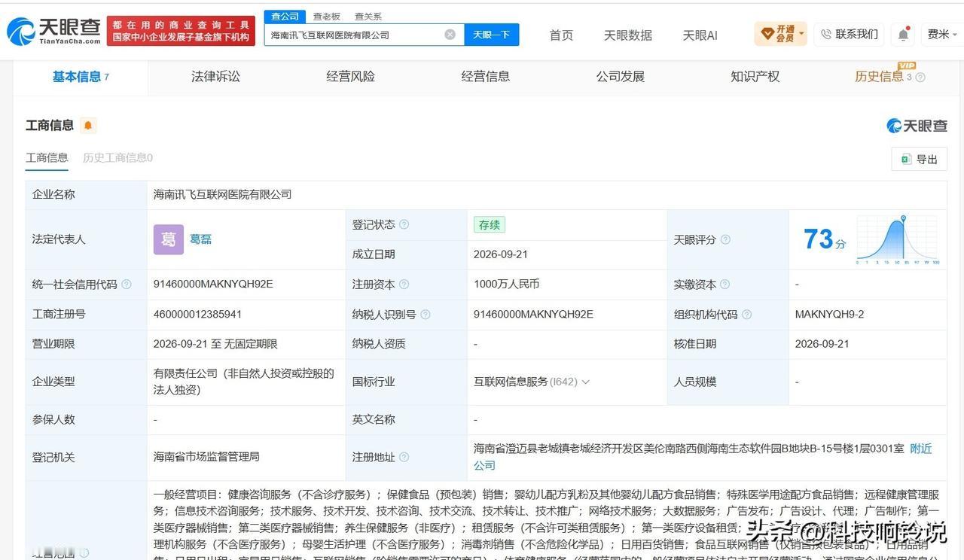Image resolution: width=964 pixels, height=560 pixels.
Task: Click help icon next to 实缴资本
Action: [x=725, y=285]
